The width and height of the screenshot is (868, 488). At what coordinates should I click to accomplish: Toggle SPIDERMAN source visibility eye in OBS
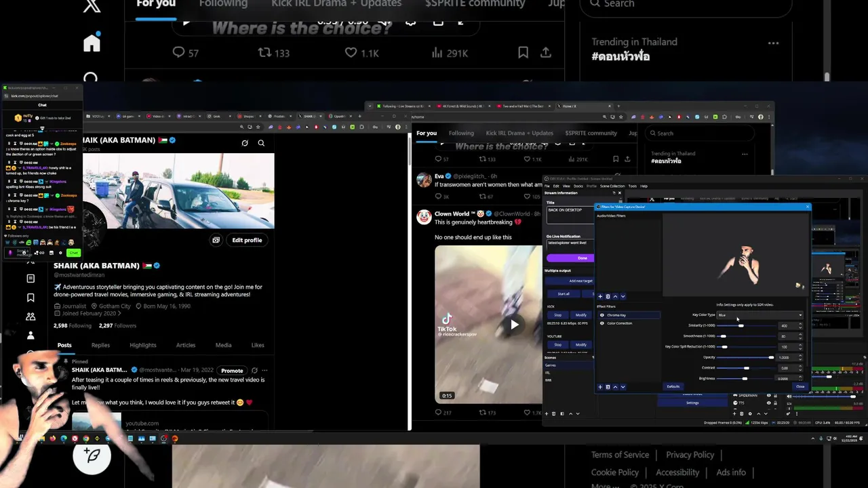click(x=768, y=395)
